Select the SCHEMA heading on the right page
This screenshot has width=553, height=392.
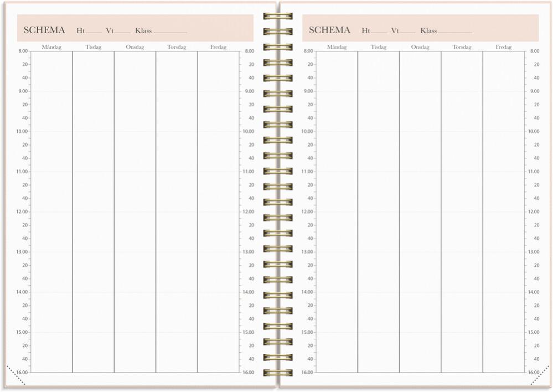click(x=329, y=30)
